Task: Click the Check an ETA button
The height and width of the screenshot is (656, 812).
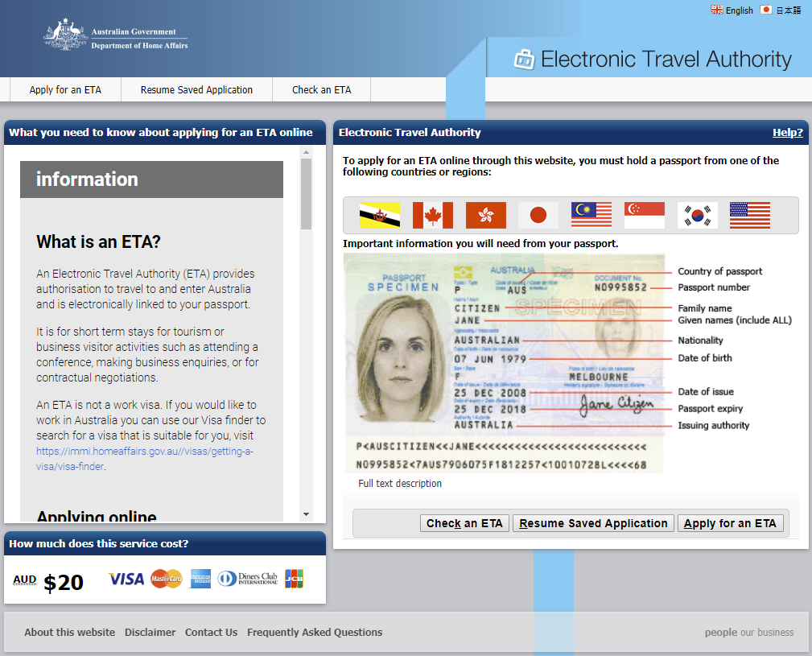Action: tap(464, 523)
